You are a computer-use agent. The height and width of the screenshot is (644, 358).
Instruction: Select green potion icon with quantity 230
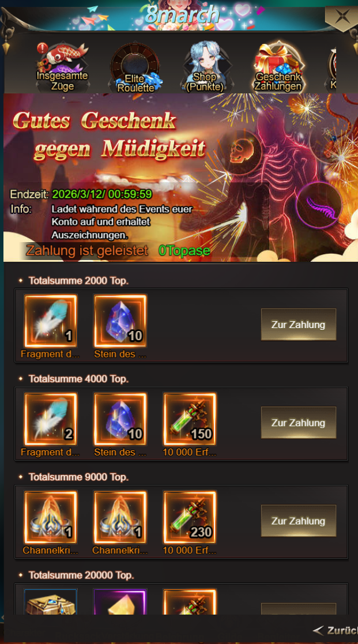click(x=190, y=517)
